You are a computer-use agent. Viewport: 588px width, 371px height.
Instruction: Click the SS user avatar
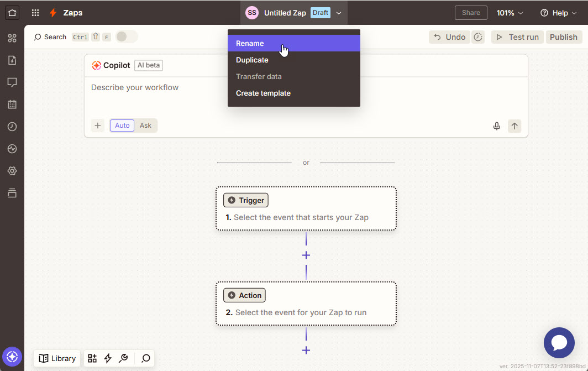(x=252, y=13)
